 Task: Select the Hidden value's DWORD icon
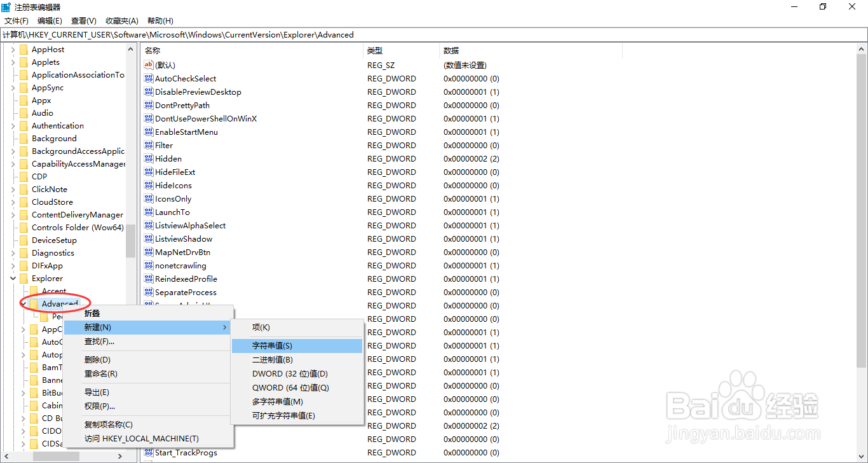coord(147,158)
